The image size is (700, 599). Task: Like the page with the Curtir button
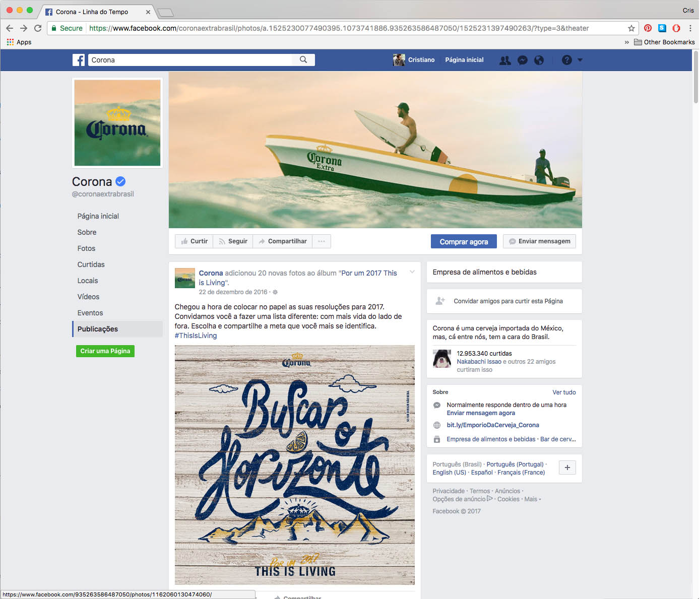tap(194, 241)
